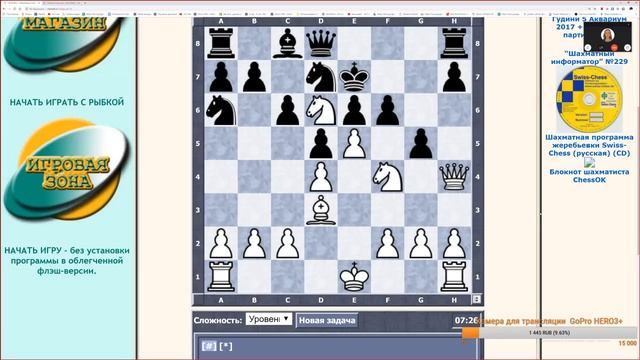Select the white pawn on d4
Viewport: 640px width, 360px height.
click(x=321, y=177)
